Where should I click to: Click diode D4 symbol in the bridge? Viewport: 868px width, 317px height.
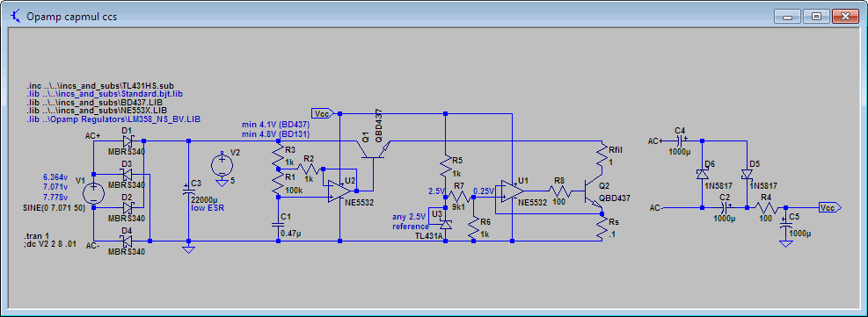[x=128, y=241]
